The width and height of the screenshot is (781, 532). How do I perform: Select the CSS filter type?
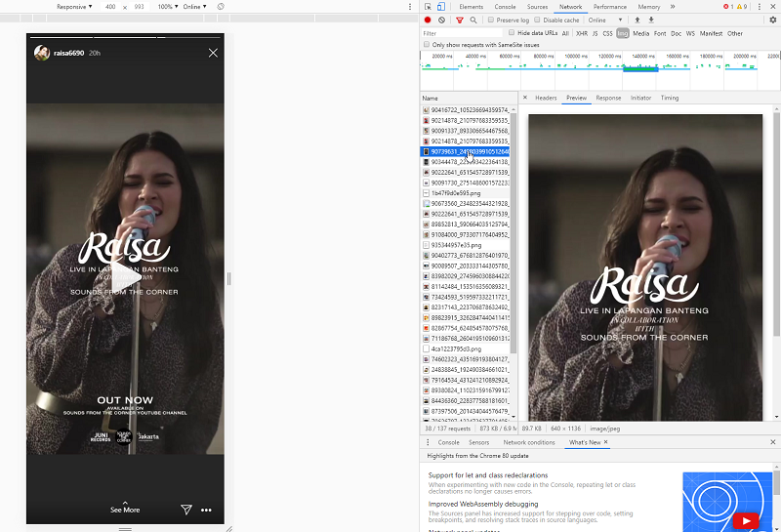point(607,33)
